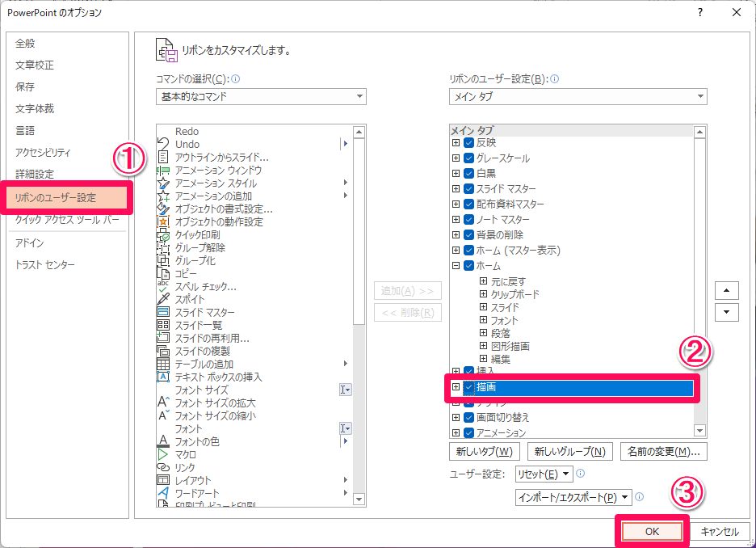Open the 基本的なコマンド dropdown
The height and width of the screenshot is (548, 756).
[x=361, y=96]
